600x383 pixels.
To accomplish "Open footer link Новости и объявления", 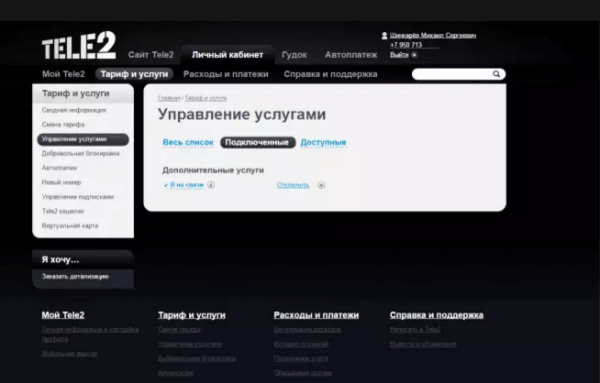I will 423,344.
